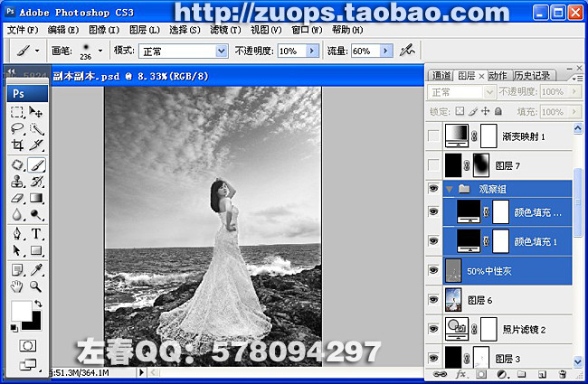The height and width of the screenshot is (384, 588).
Task: Toggle Quick Mask mode
Action: point(27,345)
